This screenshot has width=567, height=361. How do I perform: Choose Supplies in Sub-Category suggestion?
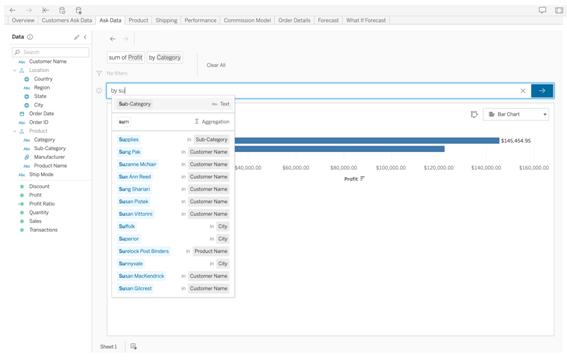click(x=174, y=140)
